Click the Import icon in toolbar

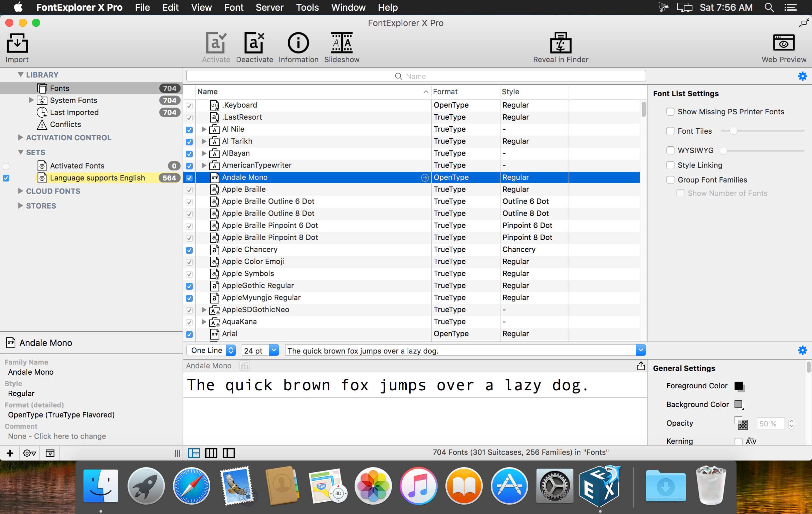pyautogui.click(x=17, y=47)
